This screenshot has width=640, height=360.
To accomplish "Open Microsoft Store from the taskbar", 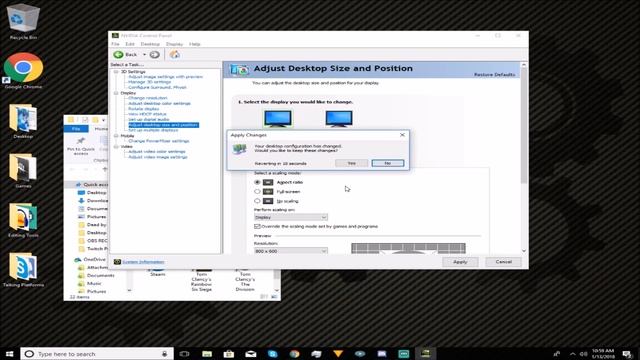I will 229,353.
